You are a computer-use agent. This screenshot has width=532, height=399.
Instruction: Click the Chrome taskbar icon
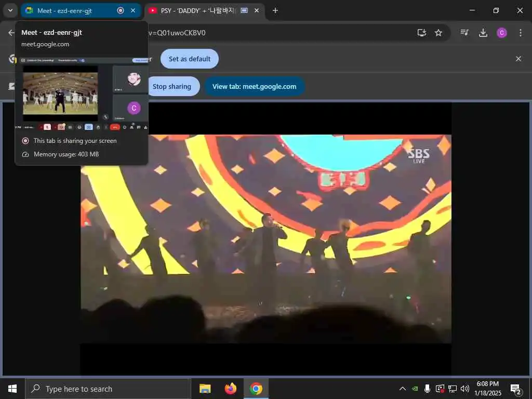pos(256,389)
